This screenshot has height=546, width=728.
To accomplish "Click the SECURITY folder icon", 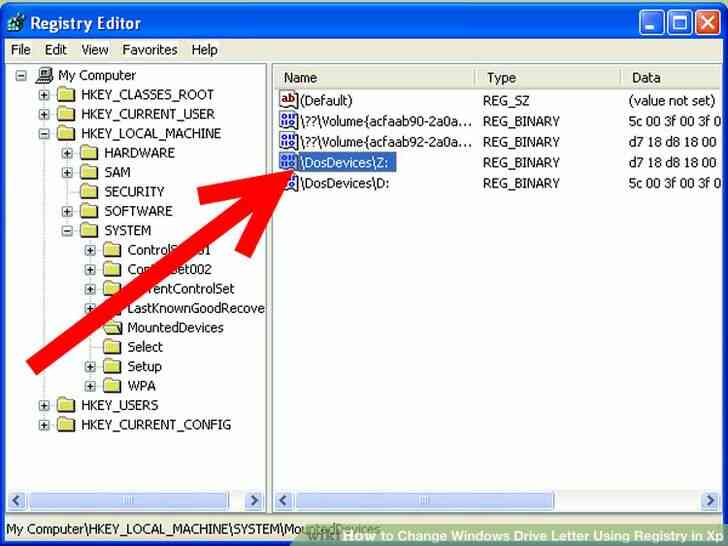I will coord(89,192).
